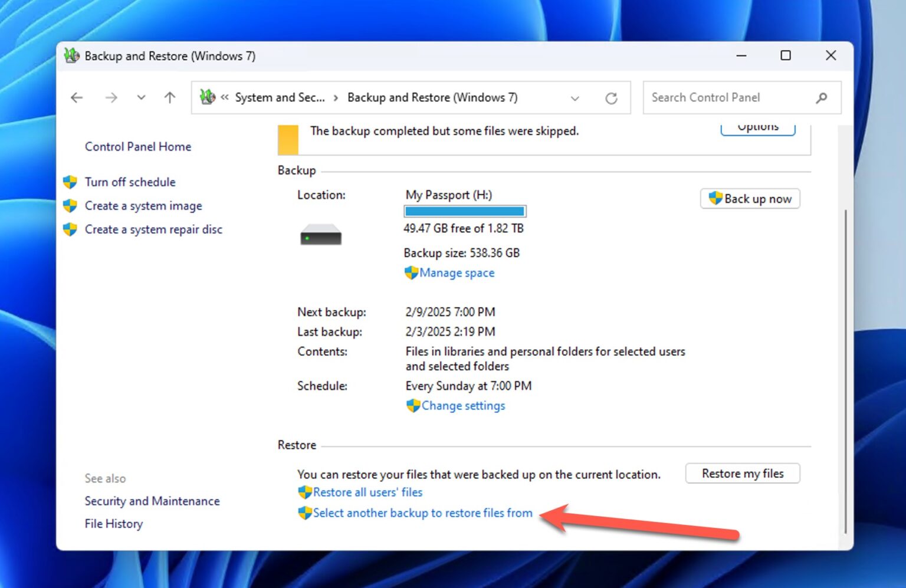Start backup with Back up now

coord(750,199)
